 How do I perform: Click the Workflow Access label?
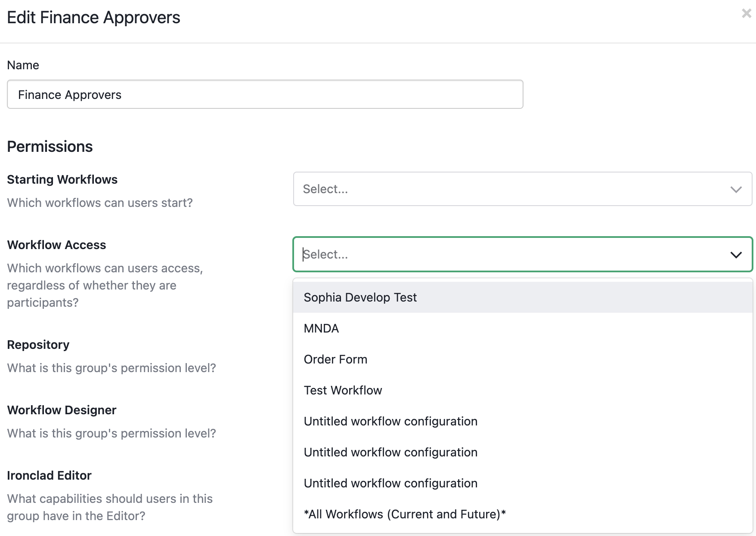tap(56, 245)
